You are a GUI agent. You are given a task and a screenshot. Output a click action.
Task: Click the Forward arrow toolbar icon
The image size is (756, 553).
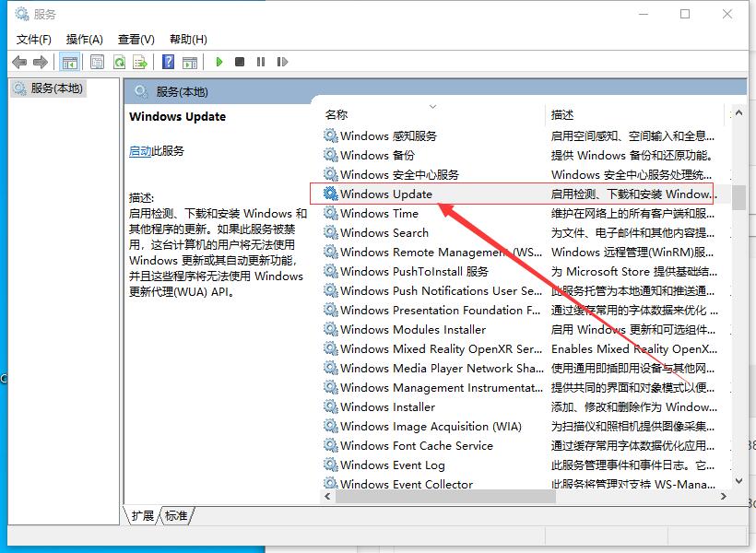[41, 62]
